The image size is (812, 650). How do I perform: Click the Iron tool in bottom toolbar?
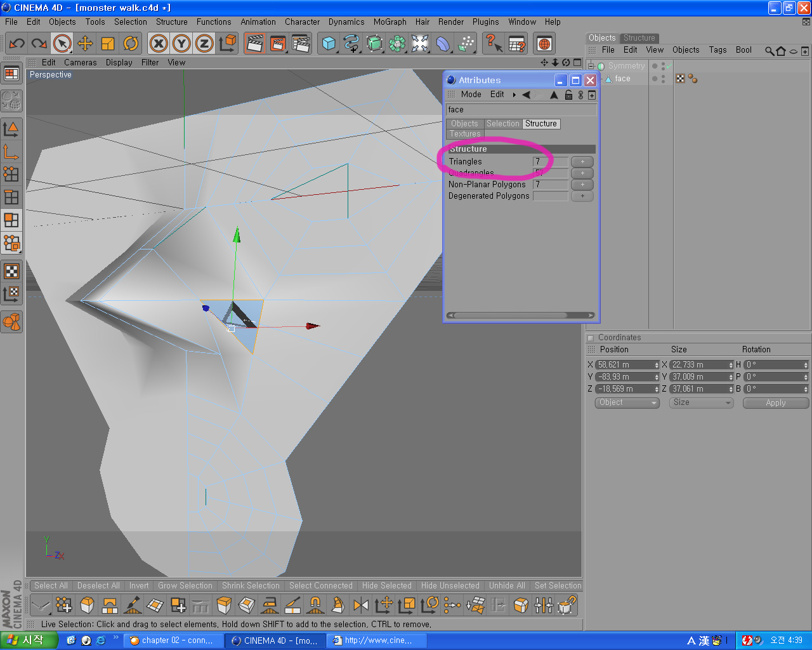click(x=270, y=605)
